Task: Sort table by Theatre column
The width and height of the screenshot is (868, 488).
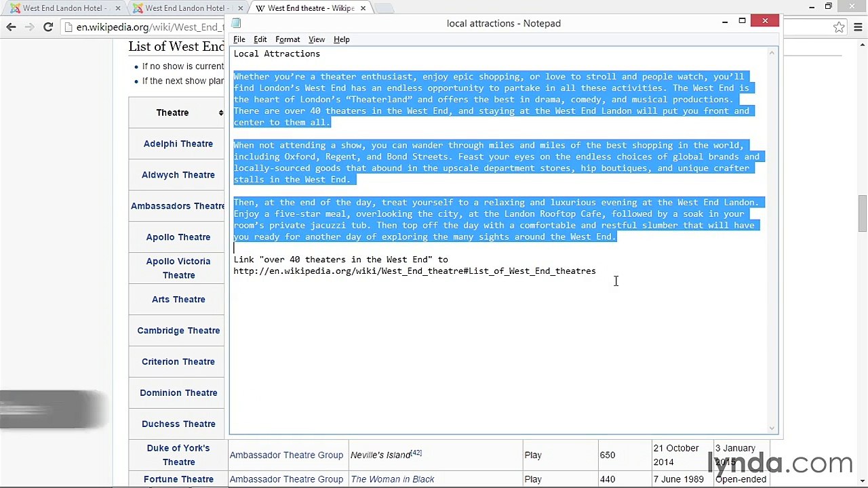Action: click(x=221, y=113)
